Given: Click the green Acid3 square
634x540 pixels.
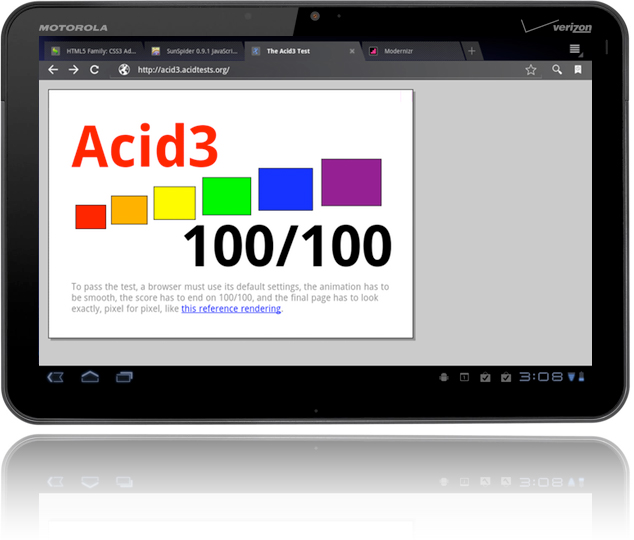Looking at the screenshot, I should coord(228,197).
